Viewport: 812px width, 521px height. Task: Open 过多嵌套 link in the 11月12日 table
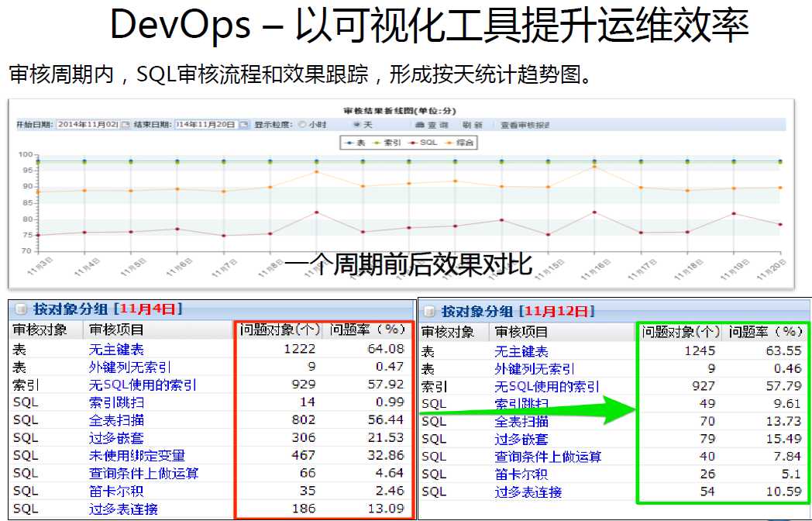tap(521, 439)
